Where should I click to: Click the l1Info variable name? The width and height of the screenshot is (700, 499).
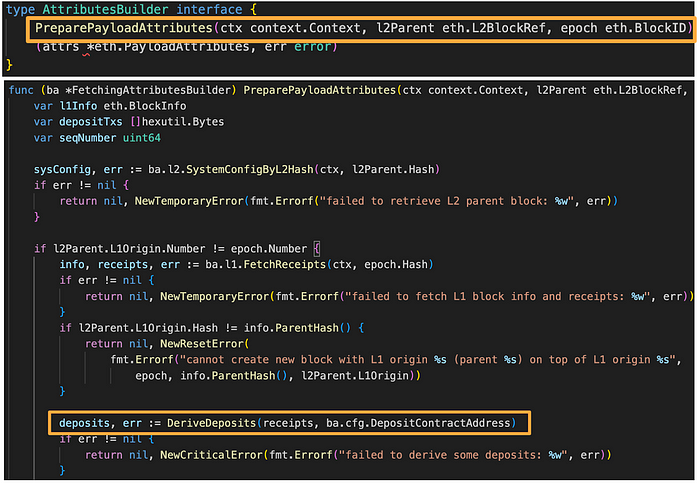(78, 106)
